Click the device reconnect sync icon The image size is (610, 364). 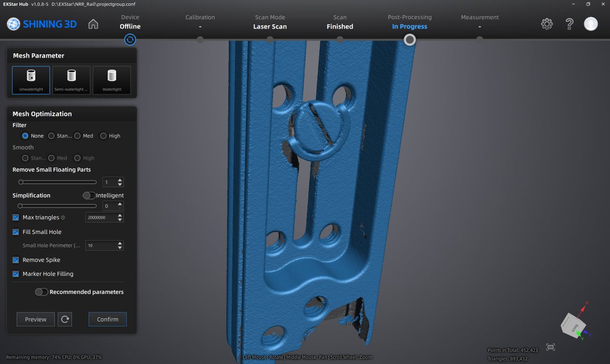pyautogui.click(x=130, y=40)
